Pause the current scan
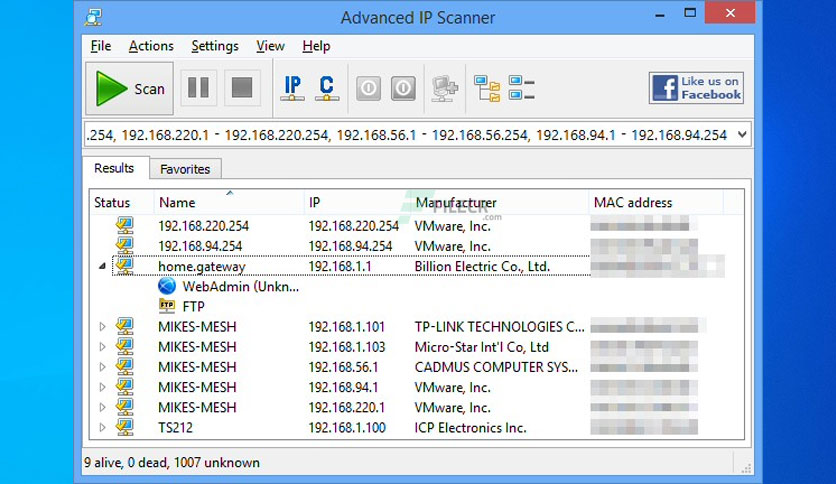Viewport: 836px width, 484px height. (x=198, y=87)
